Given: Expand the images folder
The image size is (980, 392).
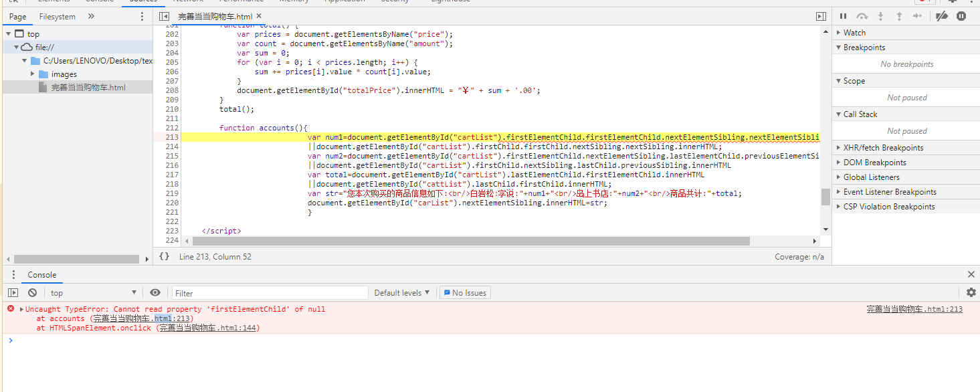Looking at the screenshot, I should coord(33,74).
